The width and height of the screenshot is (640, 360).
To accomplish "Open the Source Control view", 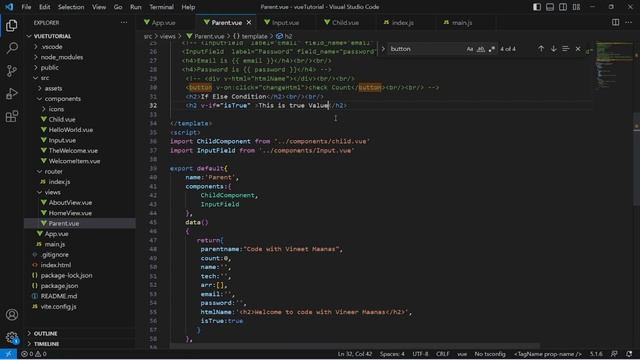I will pos(11,71).
